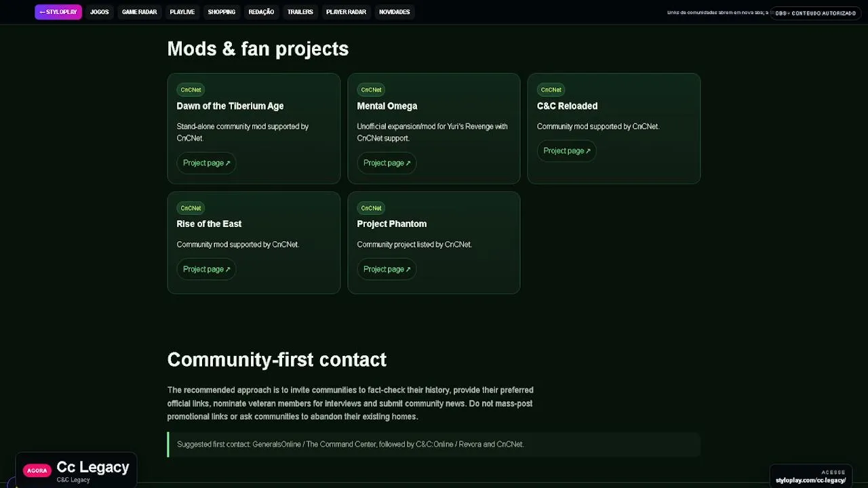Click the CnCNet tag on Mental Omega card
This screenshot has height=488, width=868.
(x=371, y=89)
